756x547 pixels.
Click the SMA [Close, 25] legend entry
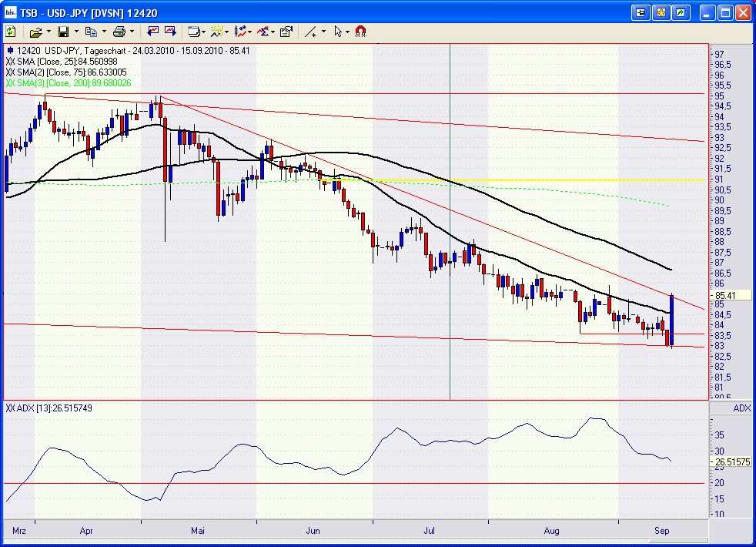pyautogui.click(x=62, y=62)
